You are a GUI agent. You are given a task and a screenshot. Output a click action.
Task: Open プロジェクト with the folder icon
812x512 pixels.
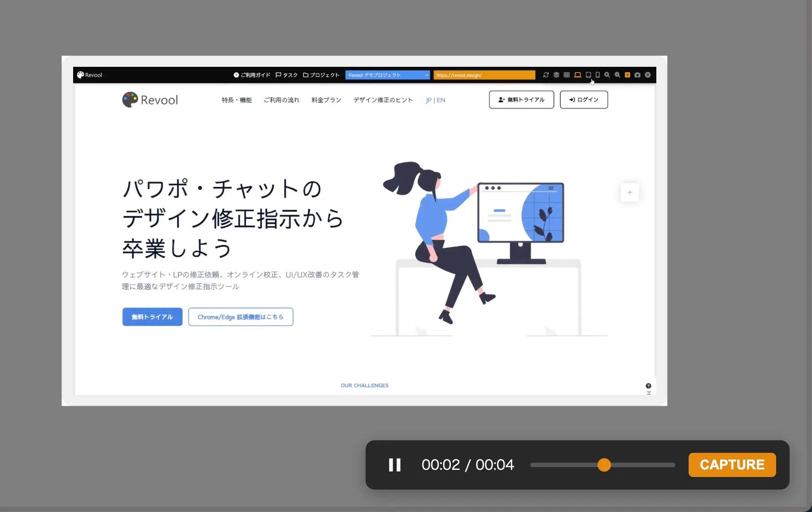click(x=321, y=75)
